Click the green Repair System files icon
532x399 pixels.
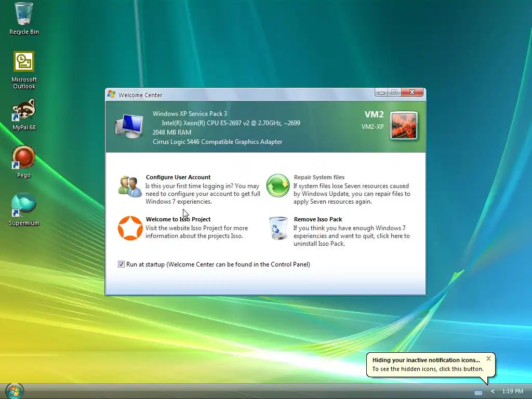click(x=278, y=185)
